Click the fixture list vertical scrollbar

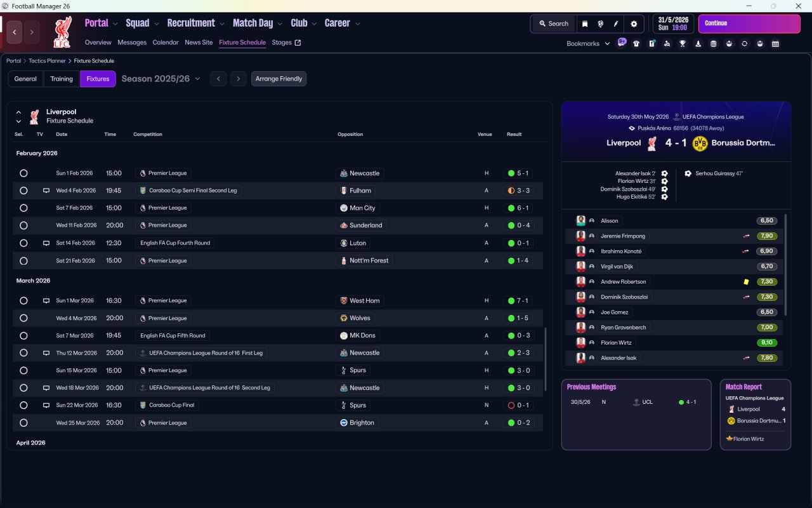[x=546, y=359]
